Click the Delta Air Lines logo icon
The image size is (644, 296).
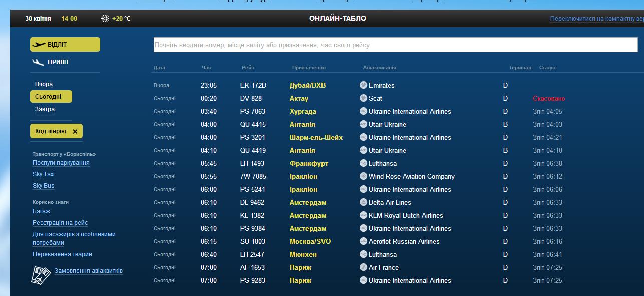(x=364, y=202)
